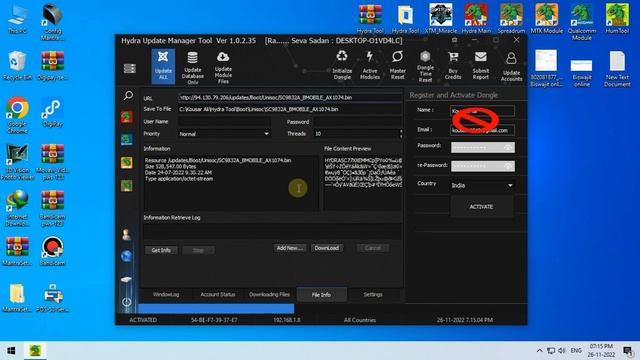Open the Priority Normal dropdown

coord(224,134)
